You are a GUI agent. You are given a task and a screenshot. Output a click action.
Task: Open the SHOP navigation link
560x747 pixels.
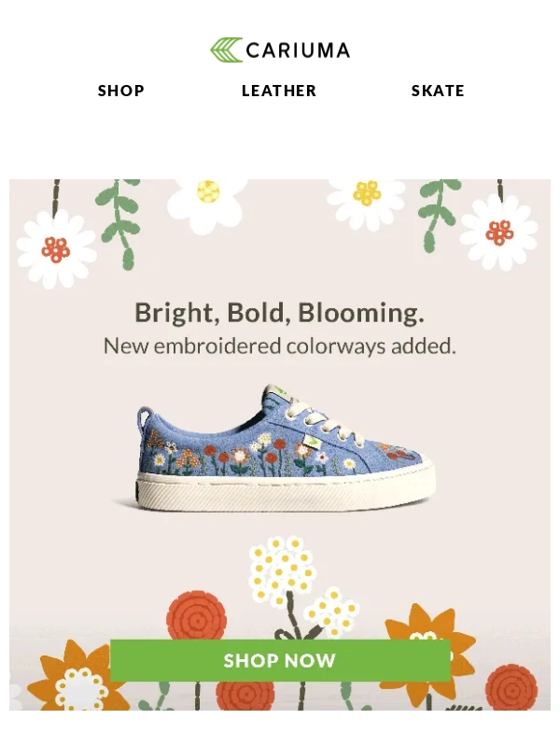[x=121, y=91]
